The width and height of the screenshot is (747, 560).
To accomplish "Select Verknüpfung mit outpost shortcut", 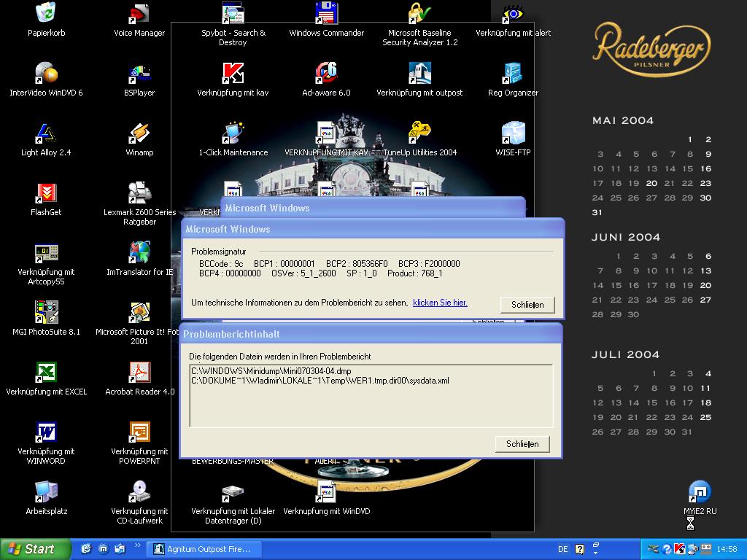I will tap(419, 79).
